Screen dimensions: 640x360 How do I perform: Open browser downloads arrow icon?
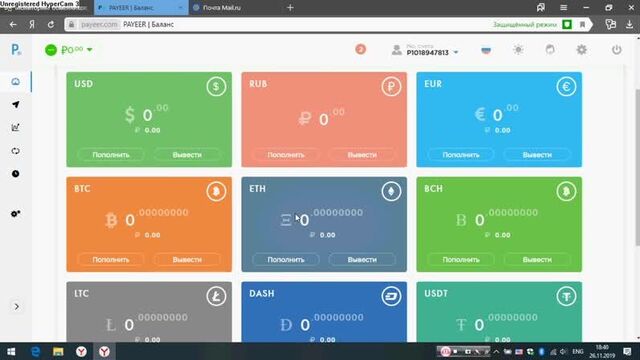pyautogui.click(x=629, y=24)
